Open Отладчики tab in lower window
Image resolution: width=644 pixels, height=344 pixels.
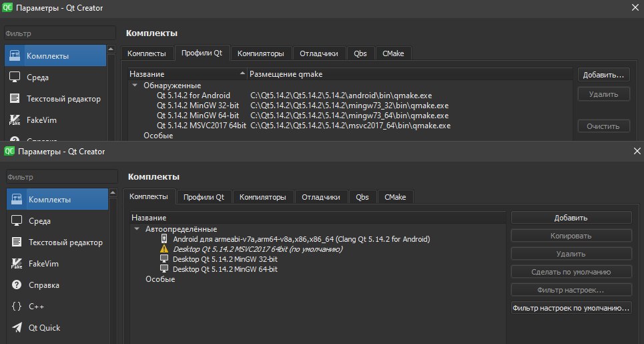(321, 197)
